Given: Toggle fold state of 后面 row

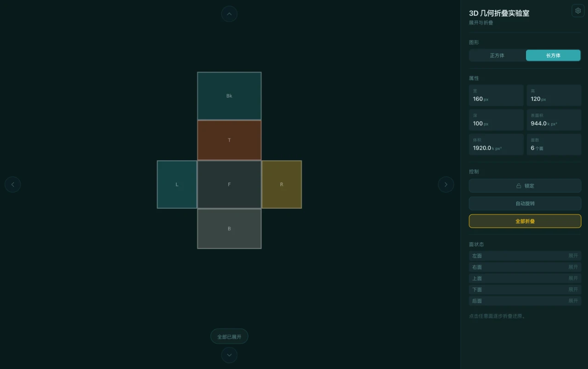Looking at the screenshot, I should pos(525,301).
